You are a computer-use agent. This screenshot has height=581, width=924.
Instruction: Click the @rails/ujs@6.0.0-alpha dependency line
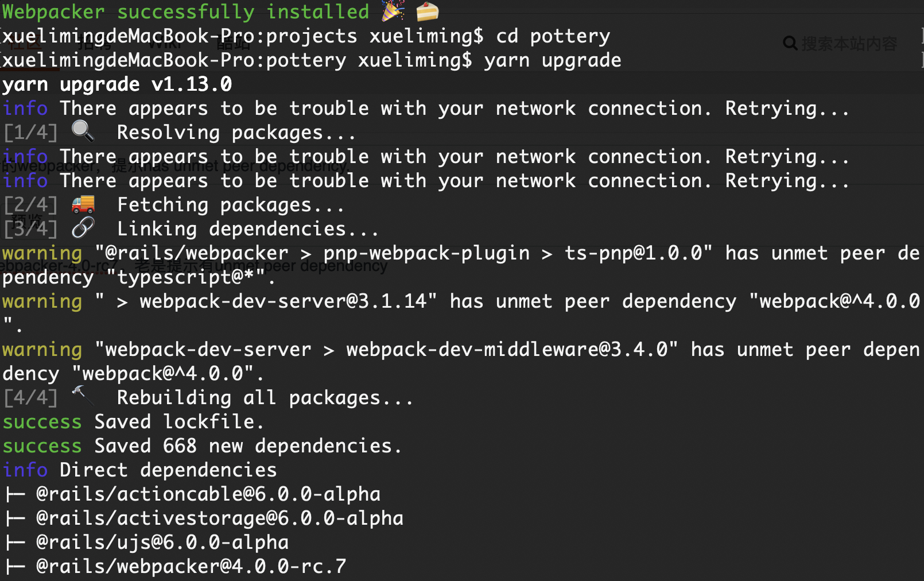pos(162,543)
